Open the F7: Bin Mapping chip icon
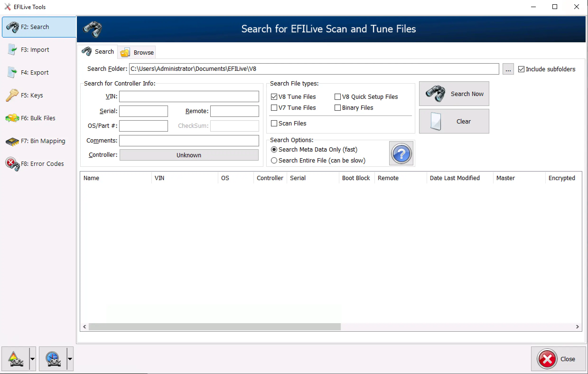588x374 pixels. click(x=12, y=141)
